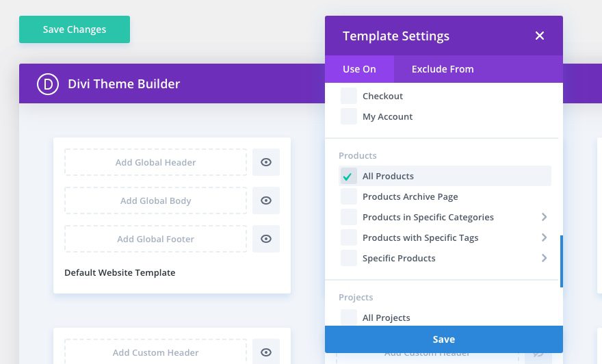Click the Divi logo icon

48,84
